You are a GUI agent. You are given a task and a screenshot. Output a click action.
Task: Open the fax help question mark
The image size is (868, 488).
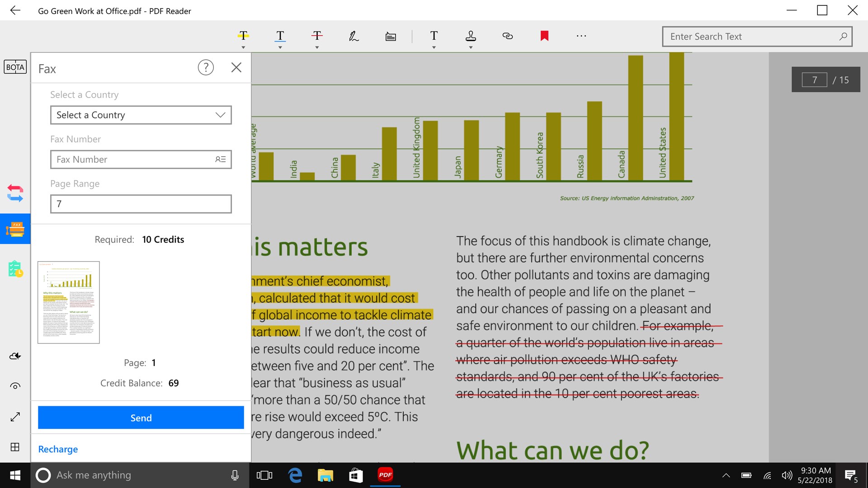pyautogui.click(x=206, y=67)
